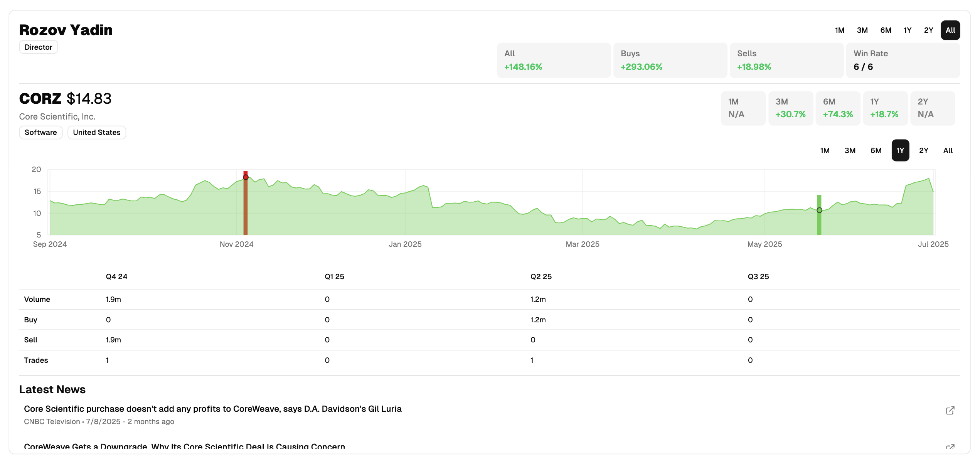Click Q4 24 Volume value 1.9m
The width and height of the screenshot is (980, 465).
point(113,299)
